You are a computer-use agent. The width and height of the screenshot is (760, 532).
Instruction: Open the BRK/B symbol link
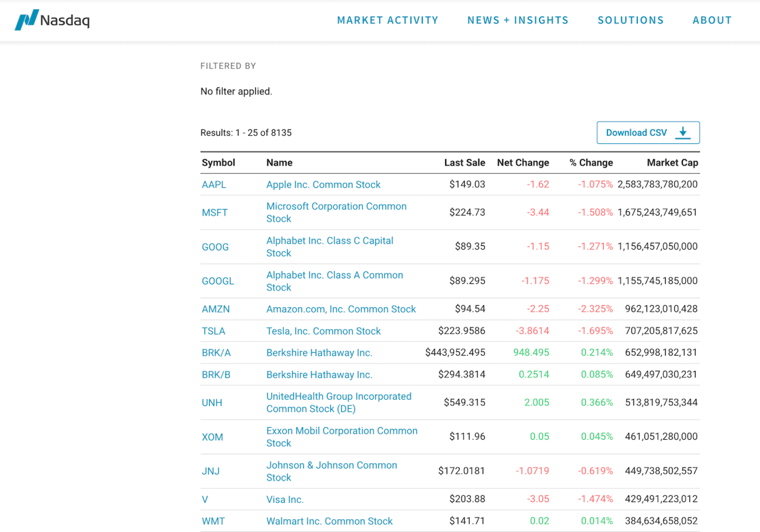point(216,375)
